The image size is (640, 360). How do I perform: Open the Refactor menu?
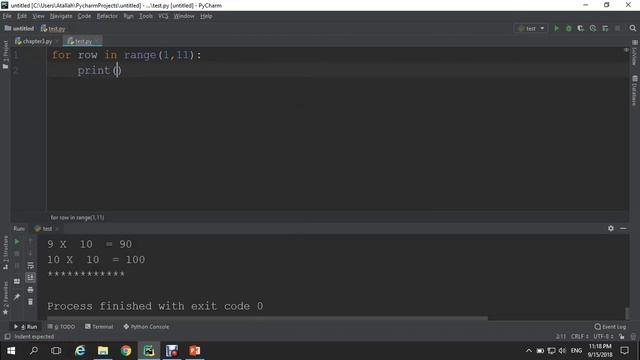click(x=107, y=16)
